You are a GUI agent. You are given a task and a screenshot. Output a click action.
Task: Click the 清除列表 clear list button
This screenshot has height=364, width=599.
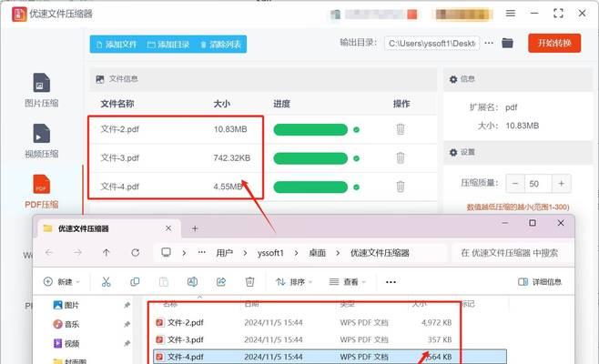(221, 45)
